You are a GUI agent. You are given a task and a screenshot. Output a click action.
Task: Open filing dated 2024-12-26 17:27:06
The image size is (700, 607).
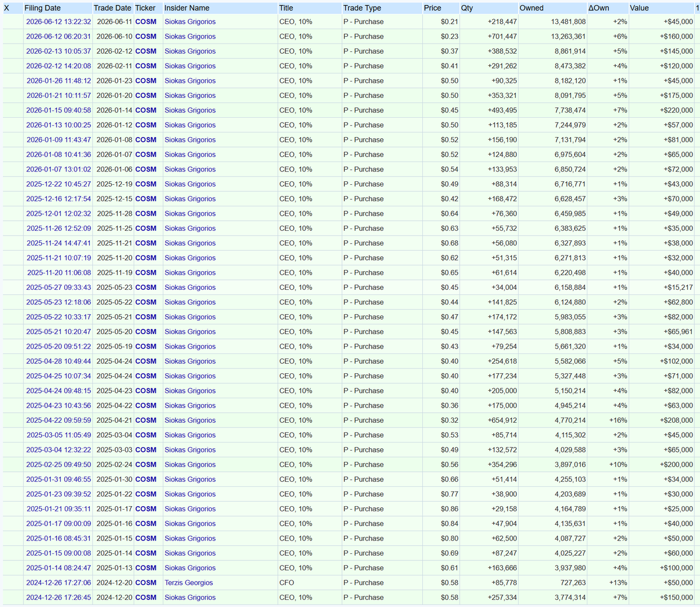coord(58,583)
